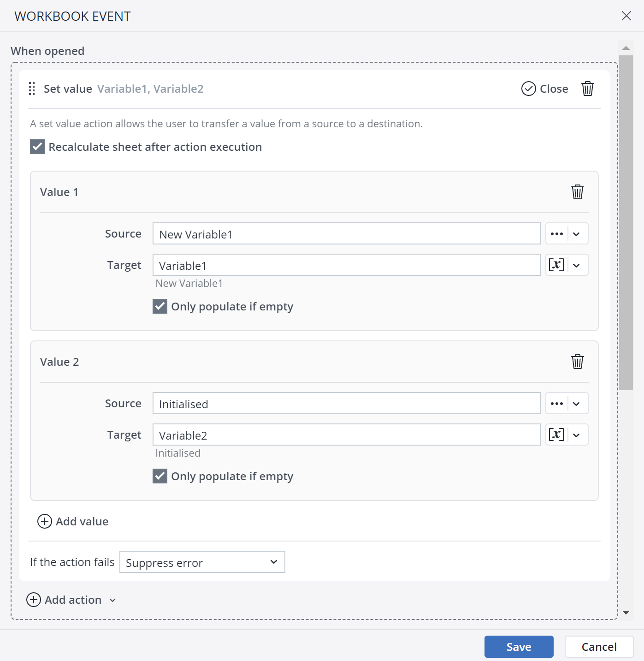Close the Workbook Event dialog with X

click(626, 16)
